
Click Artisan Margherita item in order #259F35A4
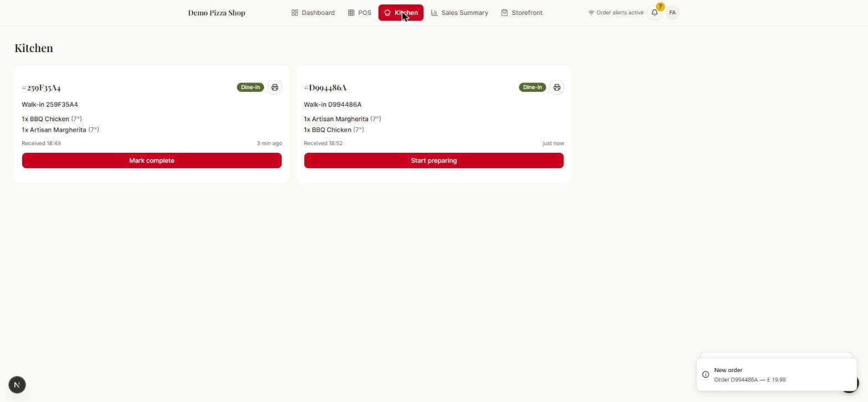coord(60,130)
